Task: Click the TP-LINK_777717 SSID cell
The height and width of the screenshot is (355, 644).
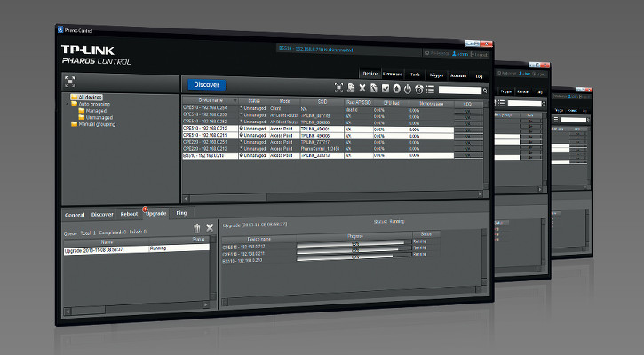Action: click(322, 142)
